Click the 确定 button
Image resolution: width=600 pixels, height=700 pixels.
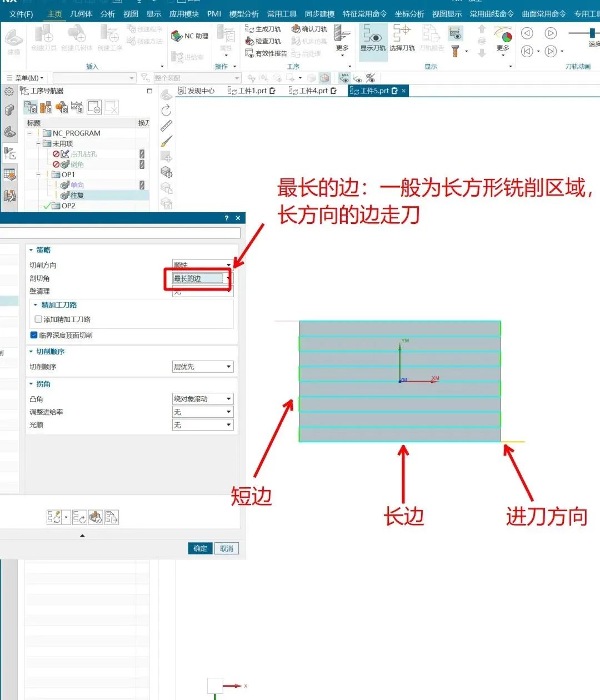pos(201,548)
